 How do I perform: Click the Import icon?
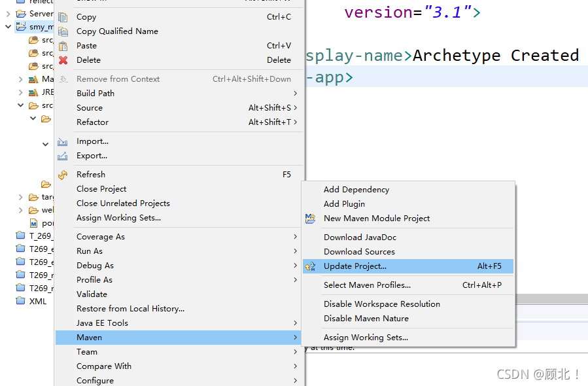point(62,141)
